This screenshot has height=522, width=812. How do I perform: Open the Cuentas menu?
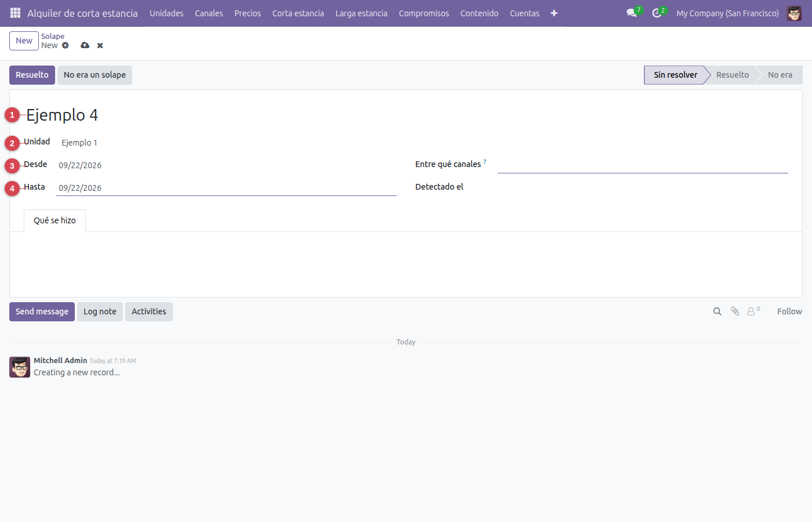pyautogui.click(x=525, y=13)
